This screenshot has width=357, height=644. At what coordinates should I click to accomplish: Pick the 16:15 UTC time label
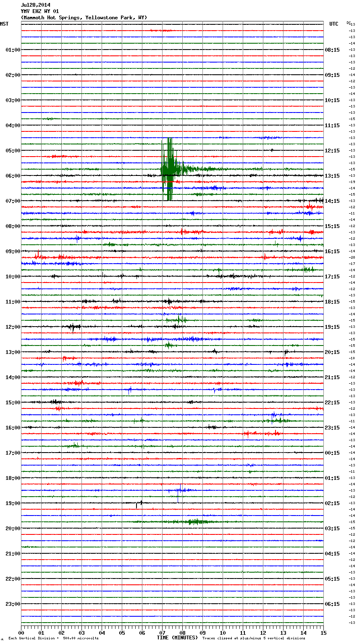(x=332, y=251)
